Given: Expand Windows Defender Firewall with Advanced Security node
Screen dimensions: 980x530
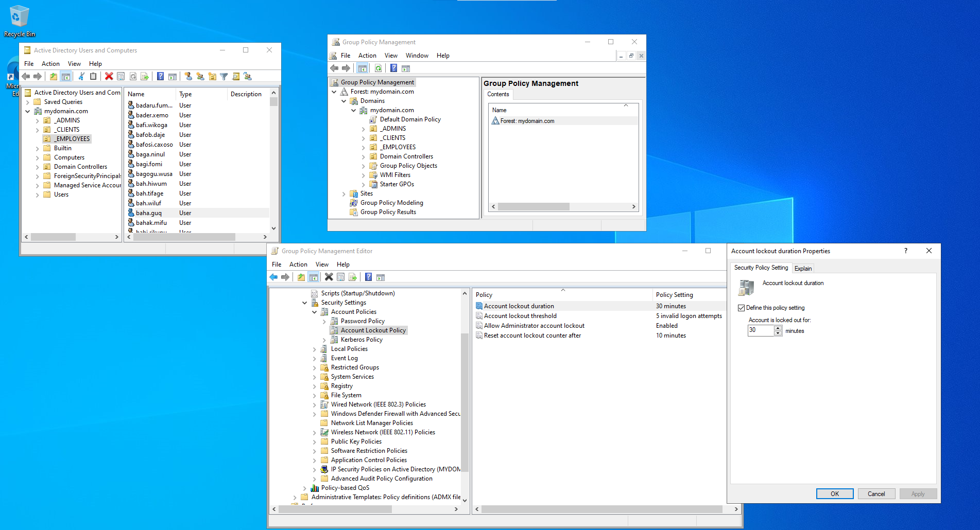Looking at the screenshot, I should [x=314, y=414].
